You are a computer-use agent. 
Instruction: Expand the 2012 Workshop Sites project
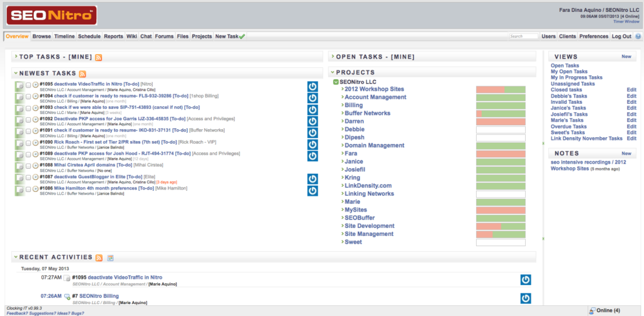coord(342,89)
